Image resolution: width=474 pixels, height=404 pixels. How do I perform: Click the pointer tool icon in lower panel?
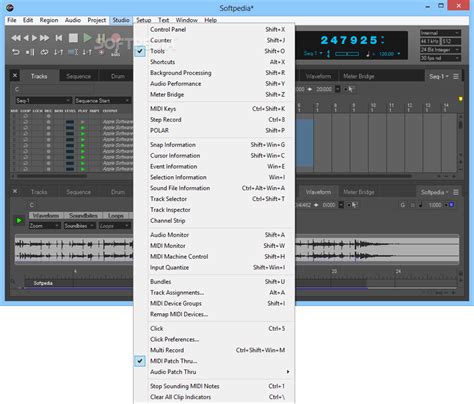click(x=354, y=205)
